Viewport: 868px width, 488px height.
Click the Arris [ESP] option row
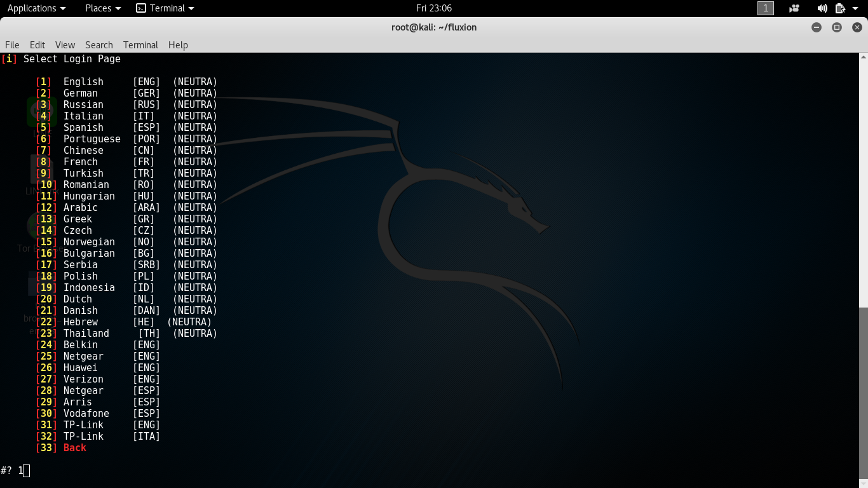click(x=98, y=402)
